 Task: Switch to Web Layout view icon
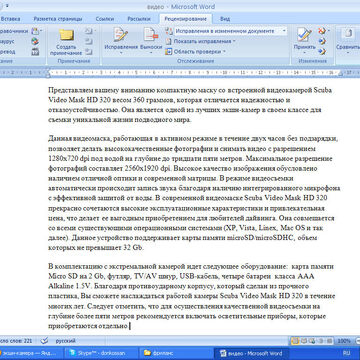pyautogui.click(x=311, y=341)
